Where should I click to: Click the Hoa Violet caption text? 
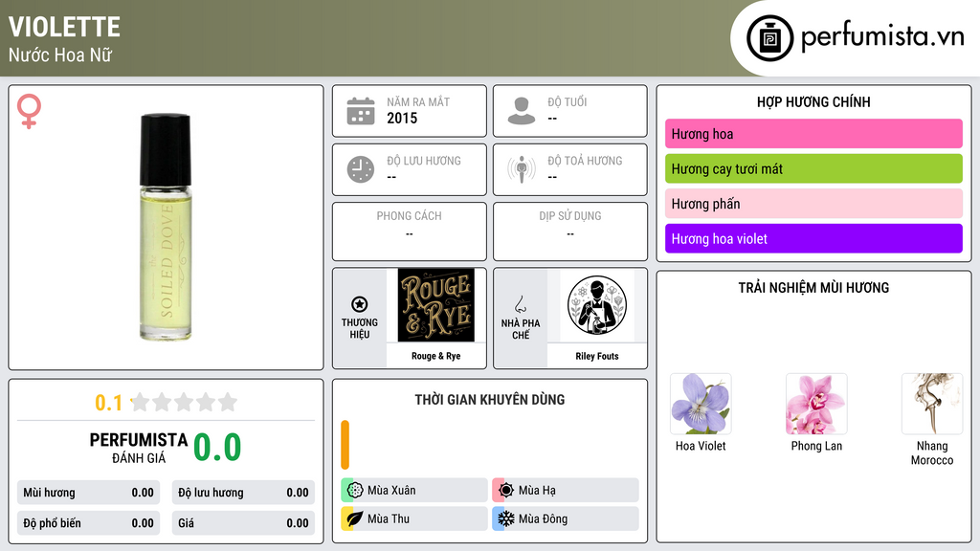tap(701, 446)
